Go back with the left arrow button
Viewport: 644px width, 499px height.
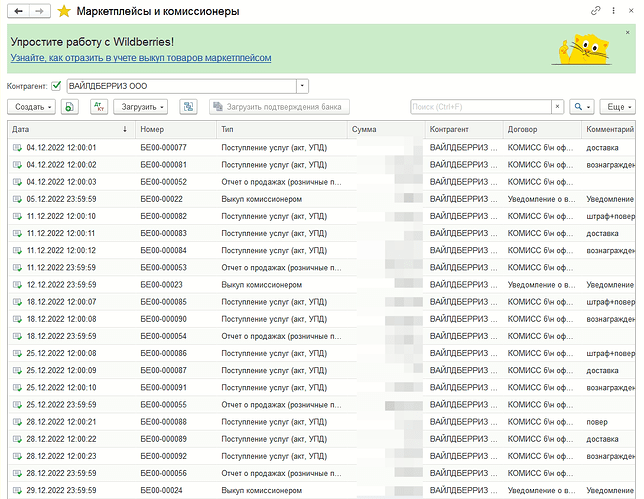18,11
